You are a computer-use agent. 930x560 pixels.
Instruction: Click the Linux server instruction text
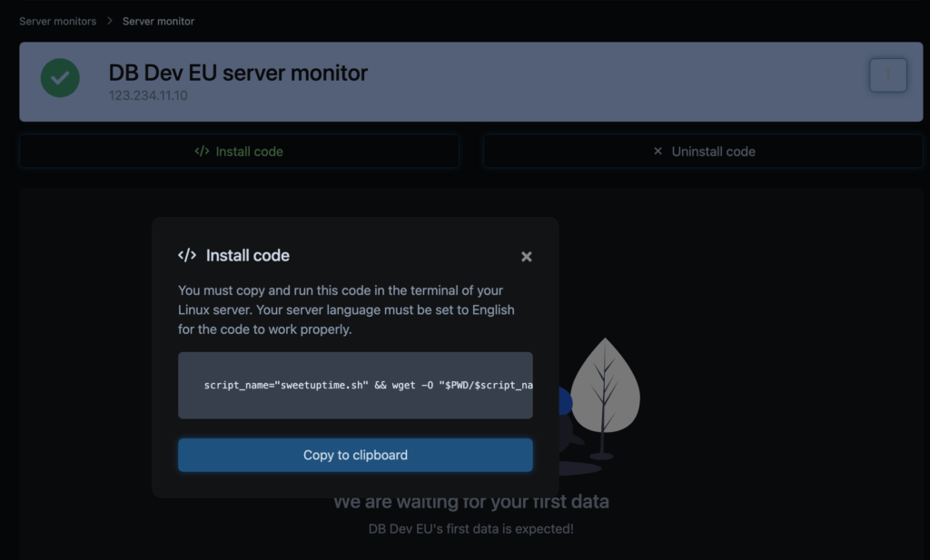click(x=346, y=309)
